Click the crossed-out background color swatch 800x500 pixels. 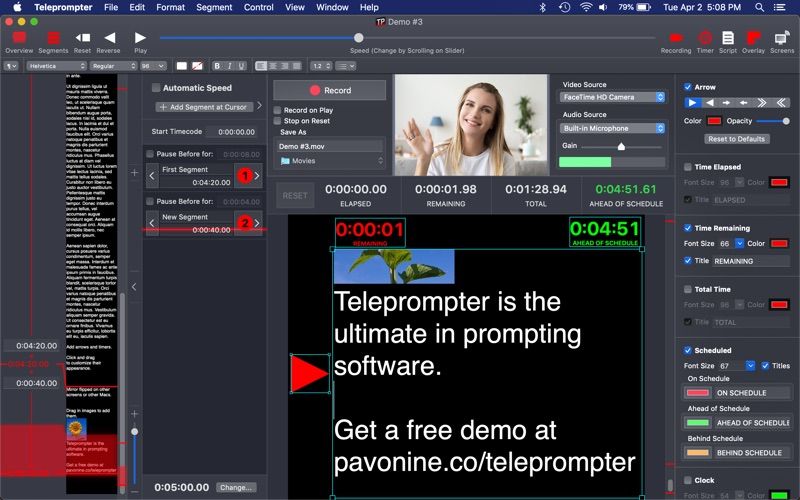[x=197, y=66]
